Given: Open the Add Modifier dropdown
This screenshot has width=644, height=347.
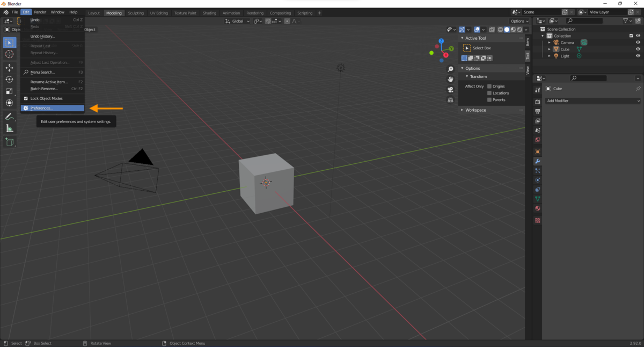Looking at the screenshot, I should coord(593,101).
